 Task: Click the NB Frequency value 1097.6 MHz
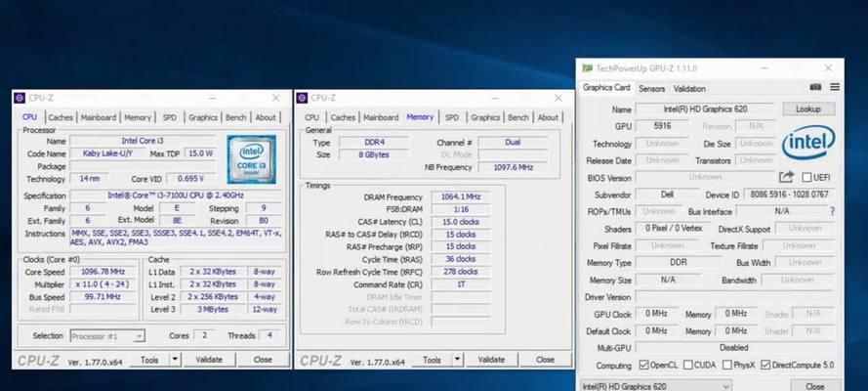point(513,167)
